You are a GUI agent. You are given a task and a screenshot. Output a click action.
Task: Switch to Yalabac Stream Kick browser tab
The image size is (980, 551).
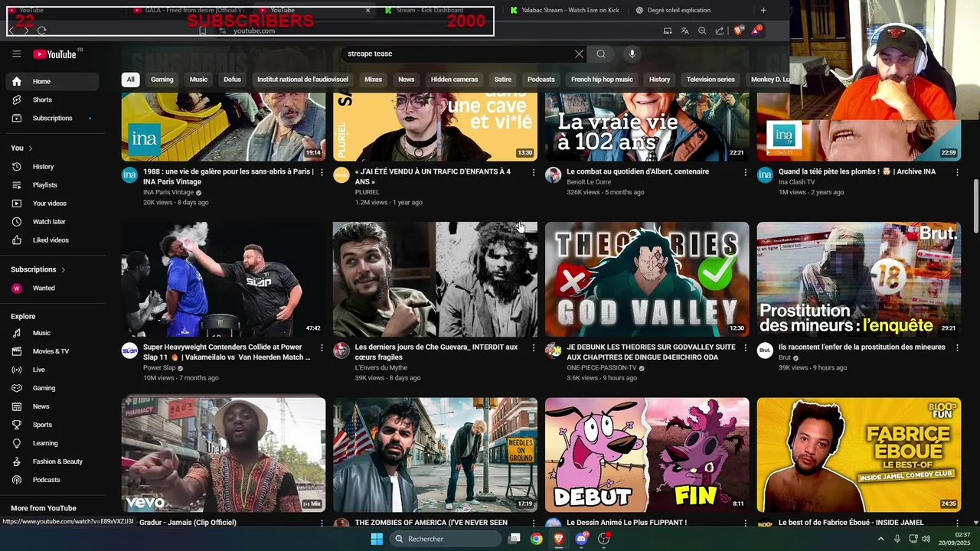point(565,10)
